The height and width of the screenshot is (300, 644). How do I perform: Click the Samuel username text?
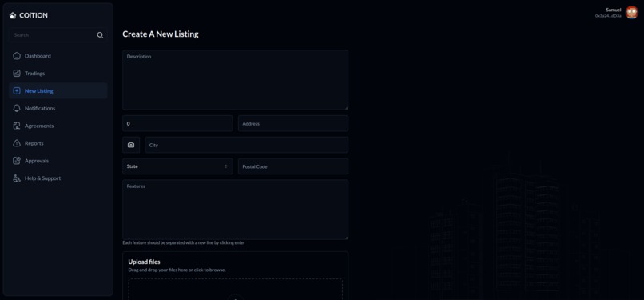pos(614,10)
